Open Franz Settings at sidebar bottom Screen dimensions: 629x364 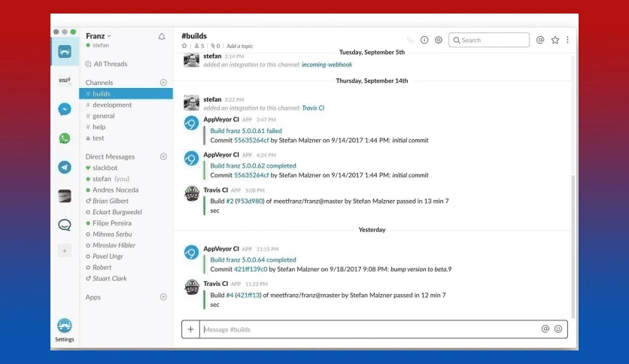(65, 330)
